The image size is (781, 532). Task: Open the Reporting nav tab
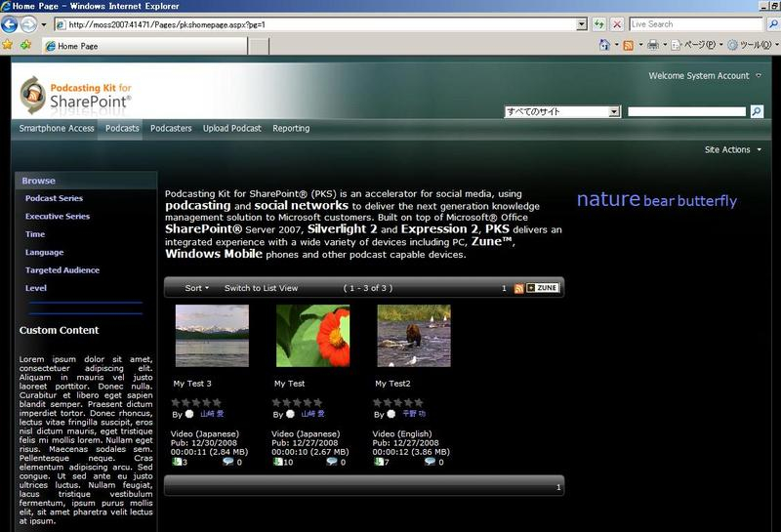click(291, 129)
